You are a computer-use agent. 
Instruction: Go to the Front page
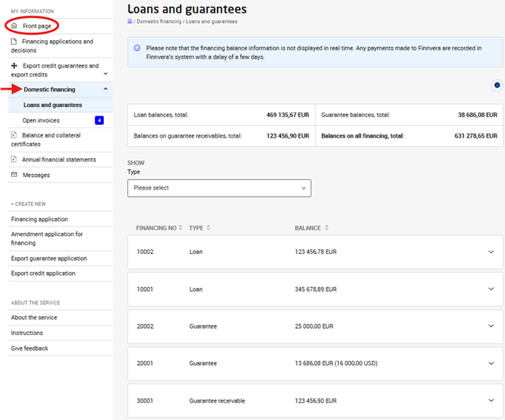click(x=37, y=26)
